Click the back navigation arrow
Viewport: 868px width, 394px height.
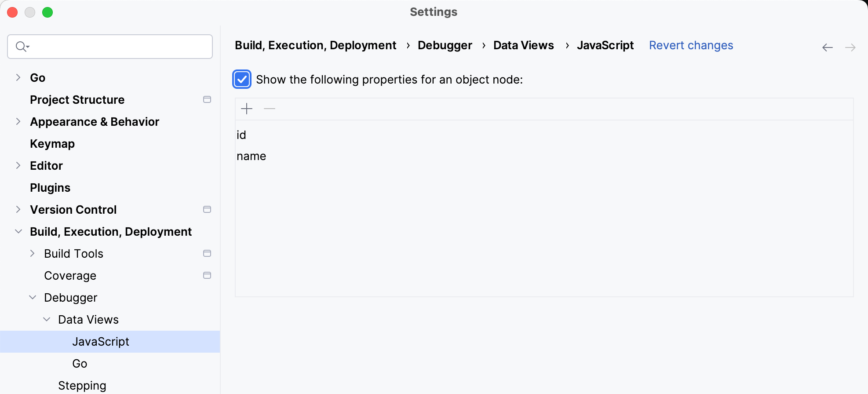[x=827, y=47]
